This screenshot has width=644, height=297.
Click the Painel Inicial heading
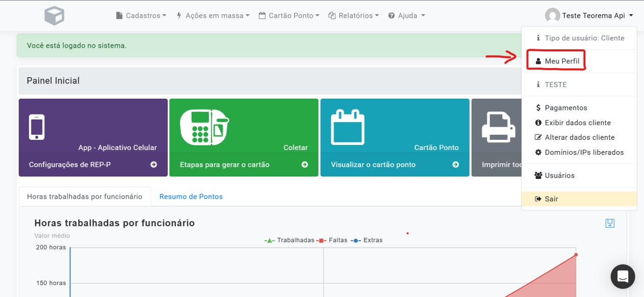53,81
